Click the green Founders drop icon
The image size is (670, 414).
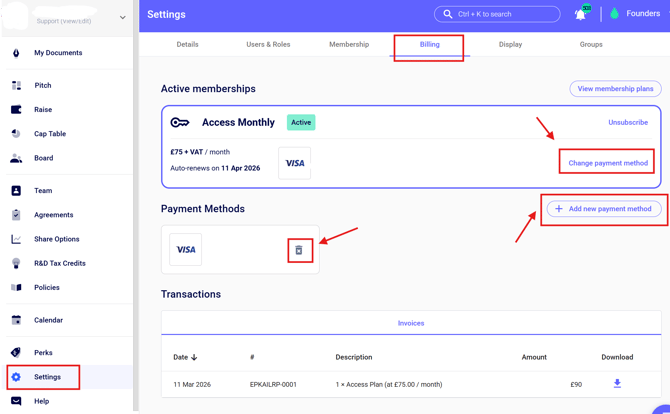point(614,14)
